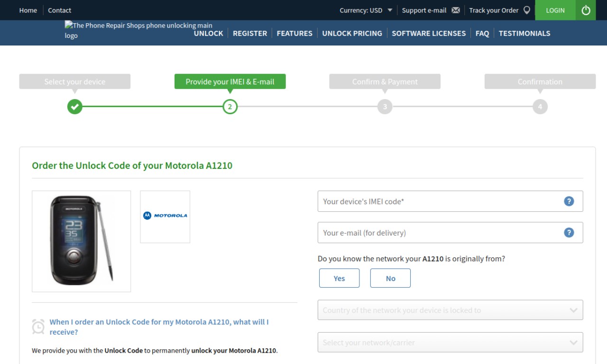Click the green LOGIN button
The width and height of the screenshot is (607, 364).
point(555,10)
